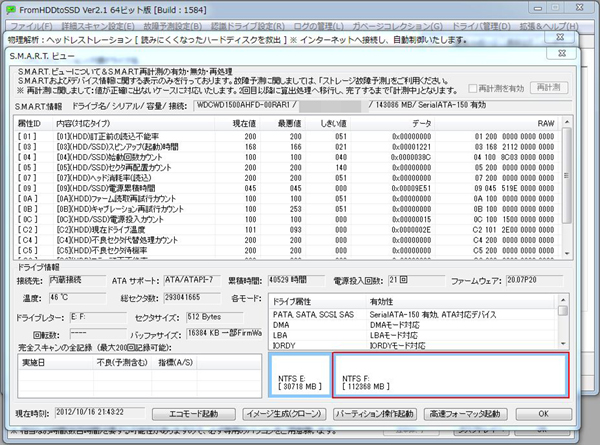Screen dimensions: 600x445
Task: Select the [ 0B ] キャブレーション再試行カウント row
Action: [x=288, y=209]
